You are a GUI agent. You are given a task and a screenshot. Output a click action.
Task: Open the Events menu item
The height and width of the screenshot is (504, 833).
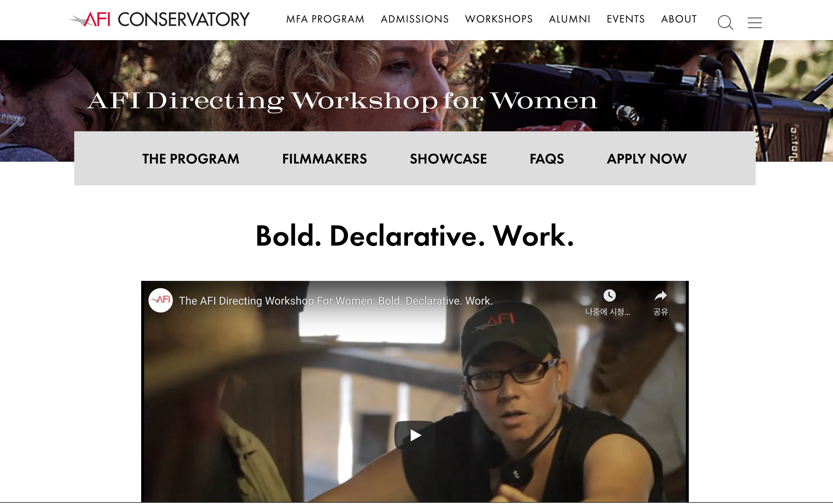click(x=626, y=19)
